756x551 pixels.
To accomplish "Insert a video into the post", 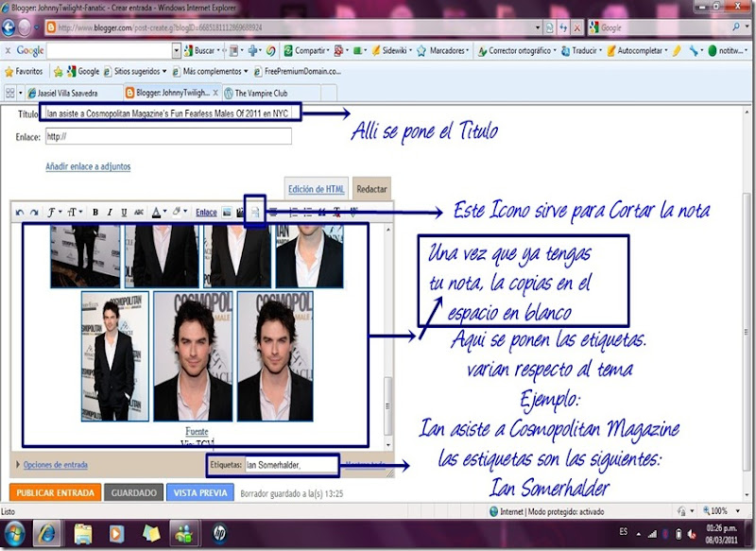I will [240, 212].
